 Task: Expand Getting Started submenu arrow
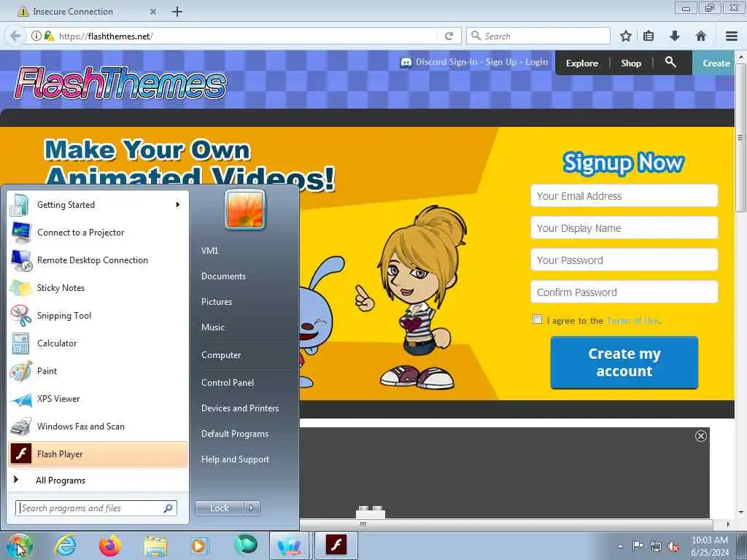[x=178, y=205]
